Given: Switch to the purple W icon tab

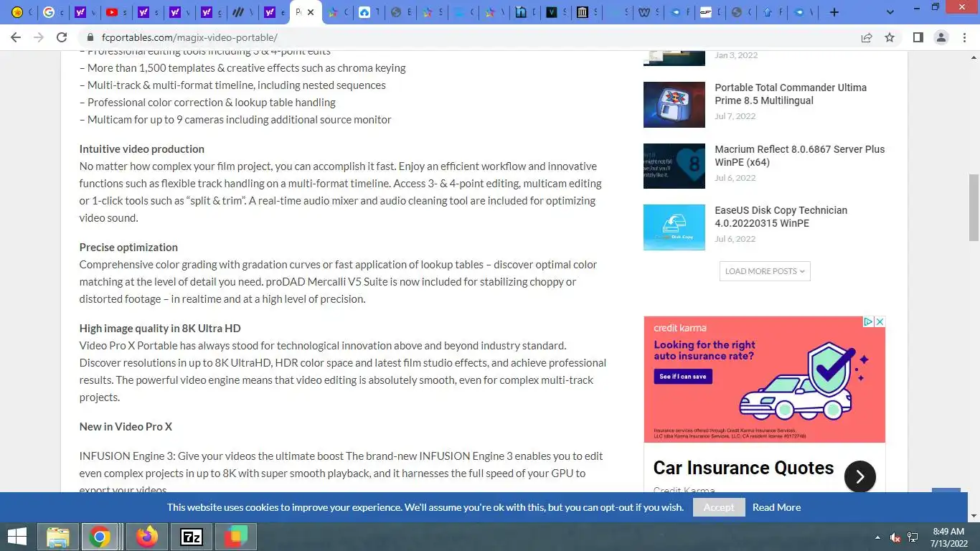Looking at the screenshot, I should 649,12.
